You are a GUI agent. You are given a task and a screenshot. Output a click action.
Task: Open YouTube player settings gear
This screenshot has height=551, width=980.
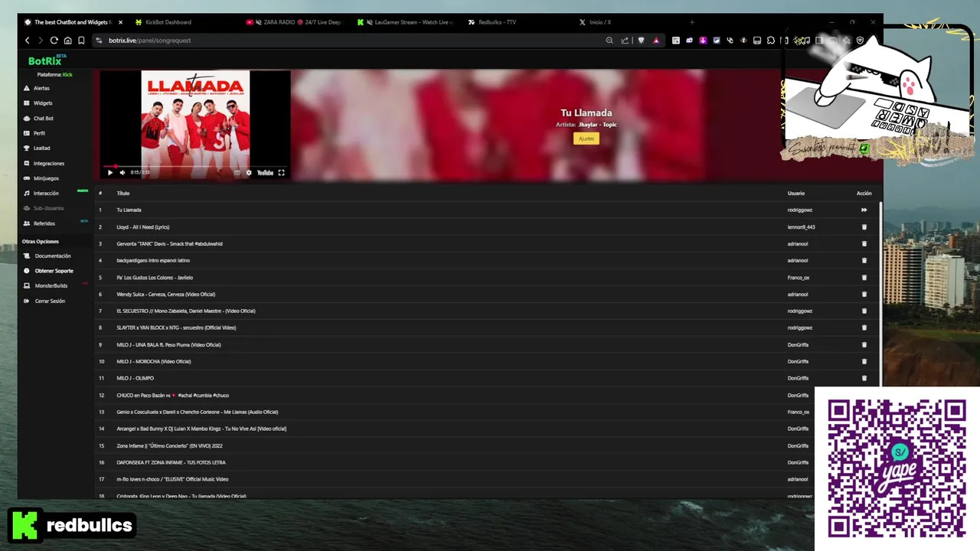coord(249,173)
